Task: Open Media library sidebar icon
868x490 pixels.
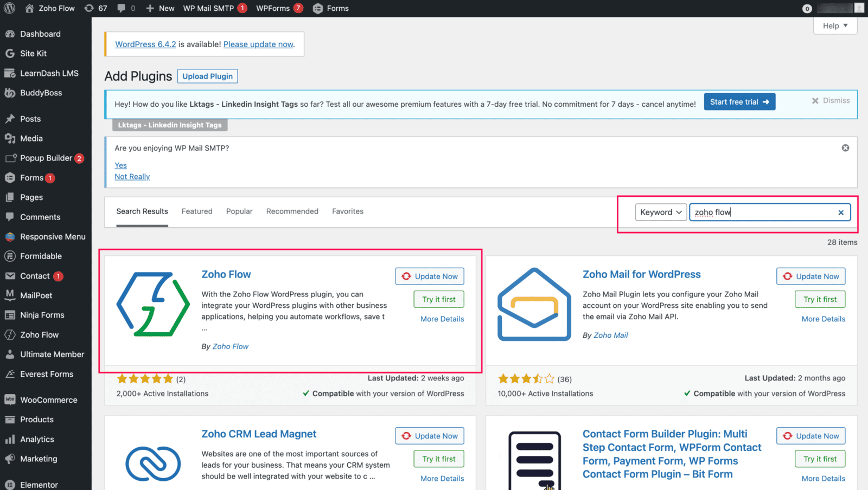Action: click(10, 138)
